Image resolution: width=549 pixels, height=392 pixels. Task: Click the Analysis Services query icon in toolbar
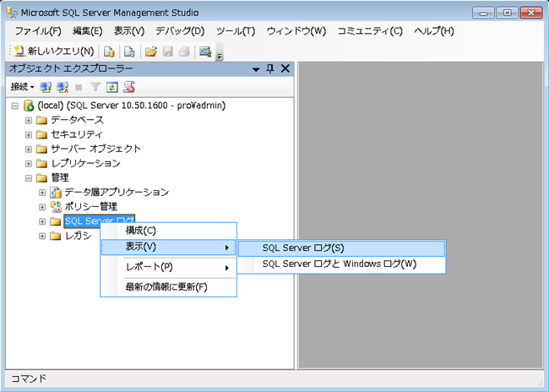tap(129, 52)
